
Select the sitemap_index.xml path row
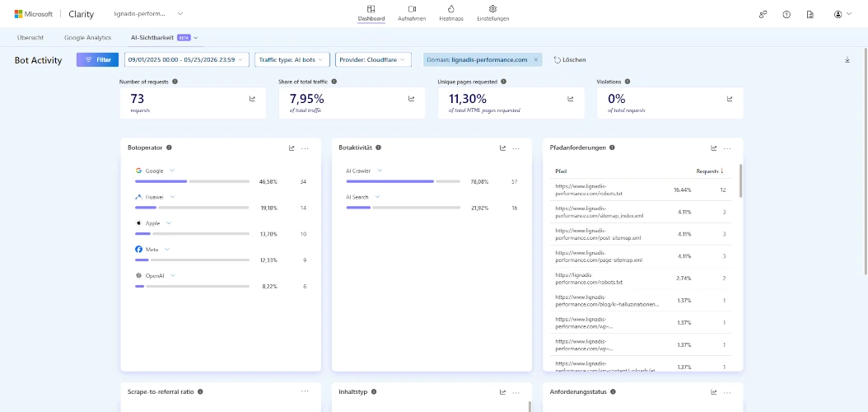click(x=641, y=212)
